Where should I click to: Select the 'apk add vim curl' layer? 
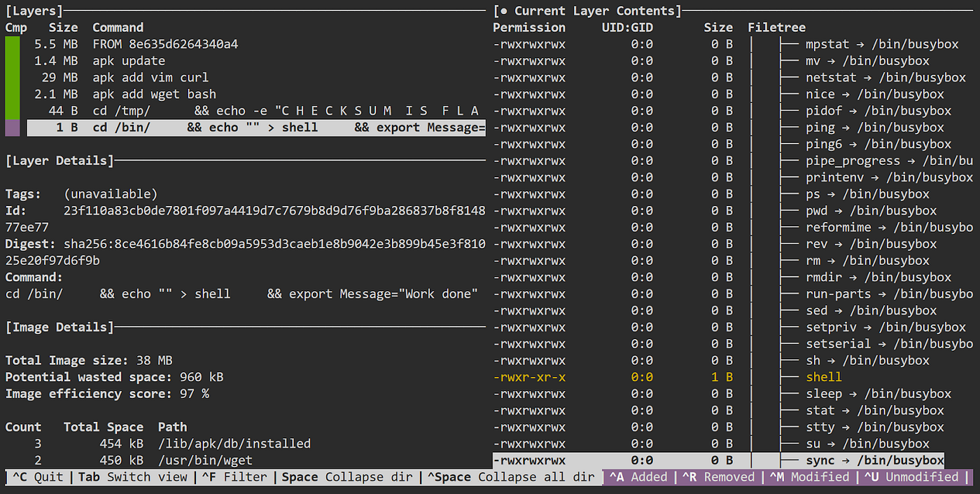coord(255,78)
